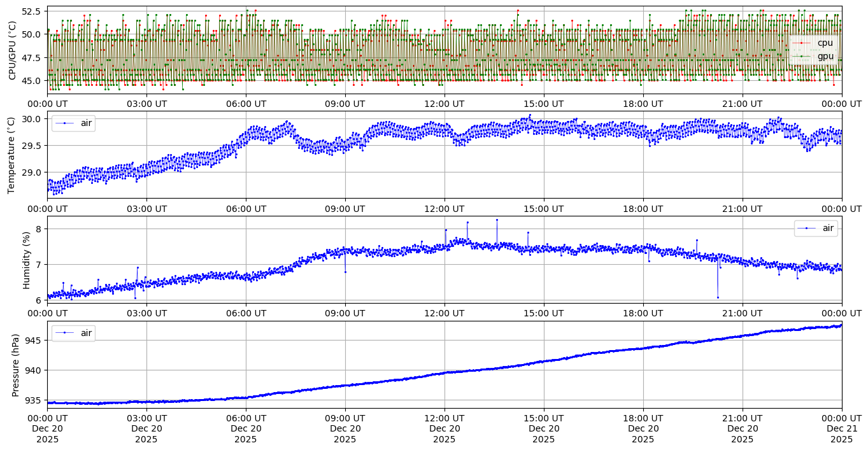
Task: Click the highest humidity spike after 13:00 UT
Action: pos(497,220)
